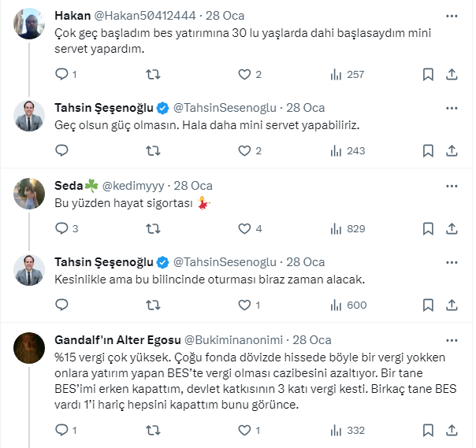Reply to Hakan's tweet

[x=62, y=74]
